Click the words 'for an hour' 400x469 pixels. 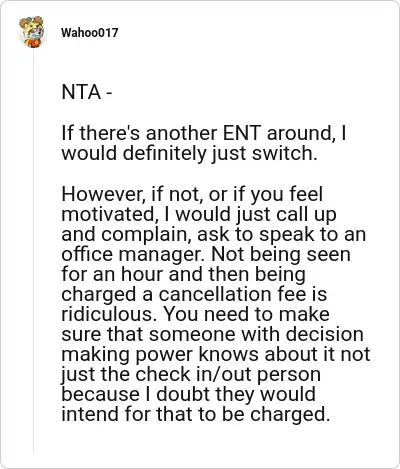coord(112,274)
